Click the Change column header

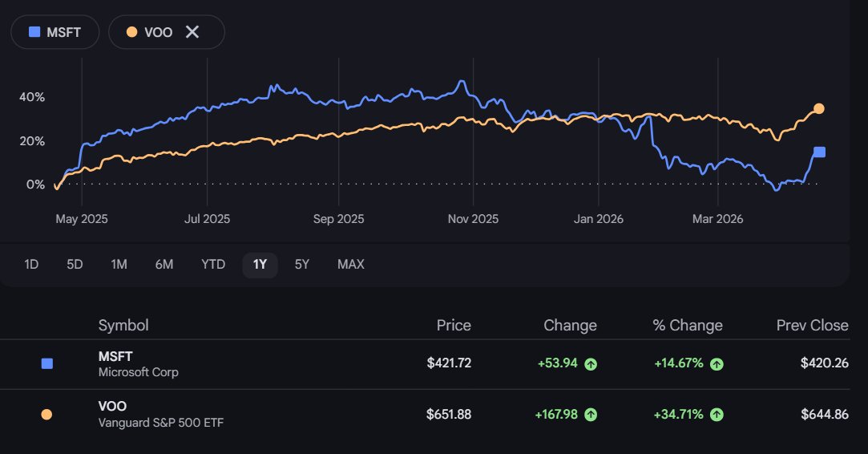[570, 326]
